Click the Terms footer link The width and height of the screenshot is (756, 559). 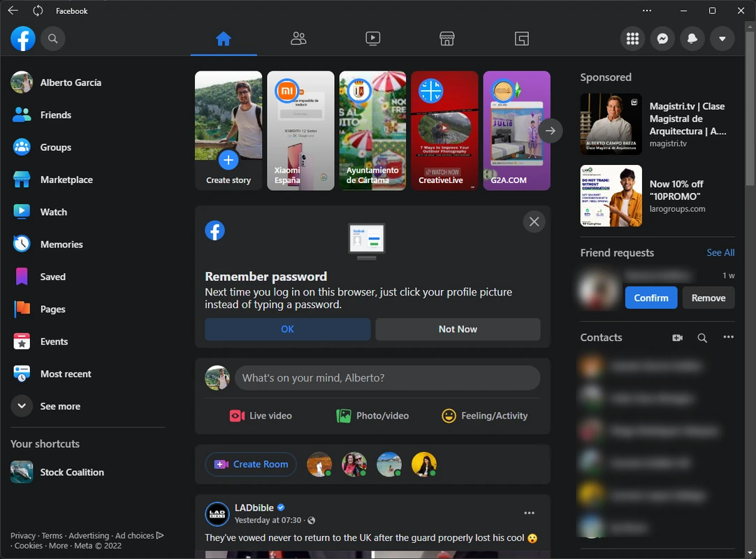52,535
